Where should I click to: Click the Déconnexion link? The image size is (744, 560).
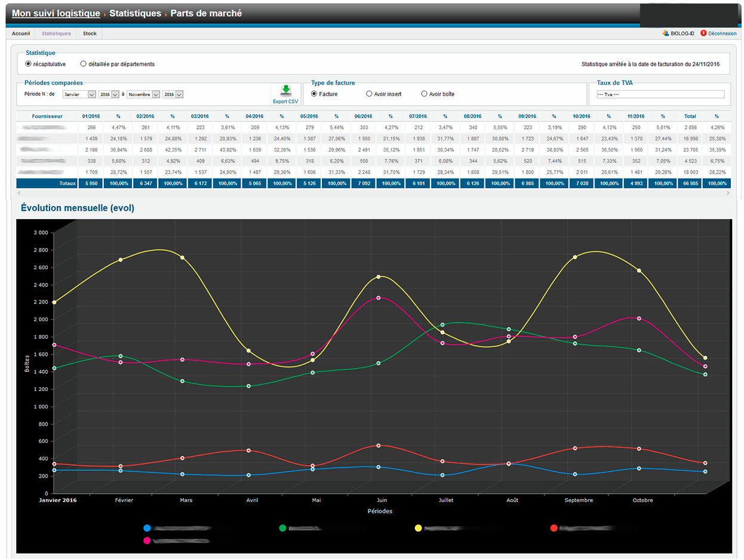pos(722,33)
